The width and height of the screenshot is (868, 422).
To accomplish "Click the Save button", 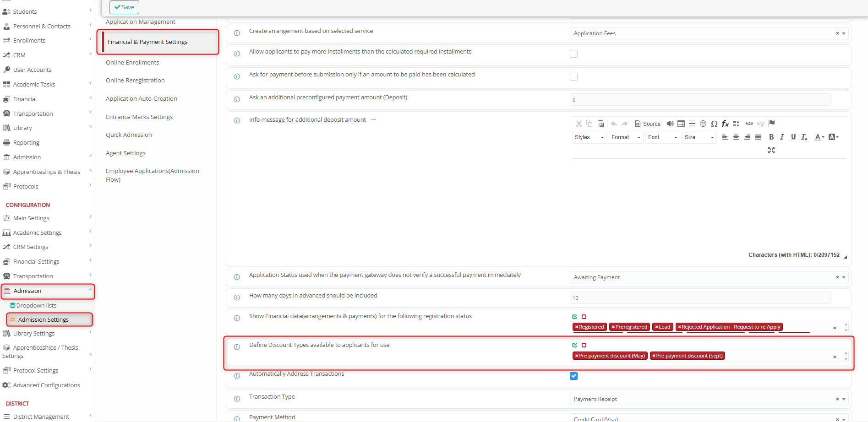I will click(x=124, y=7).
